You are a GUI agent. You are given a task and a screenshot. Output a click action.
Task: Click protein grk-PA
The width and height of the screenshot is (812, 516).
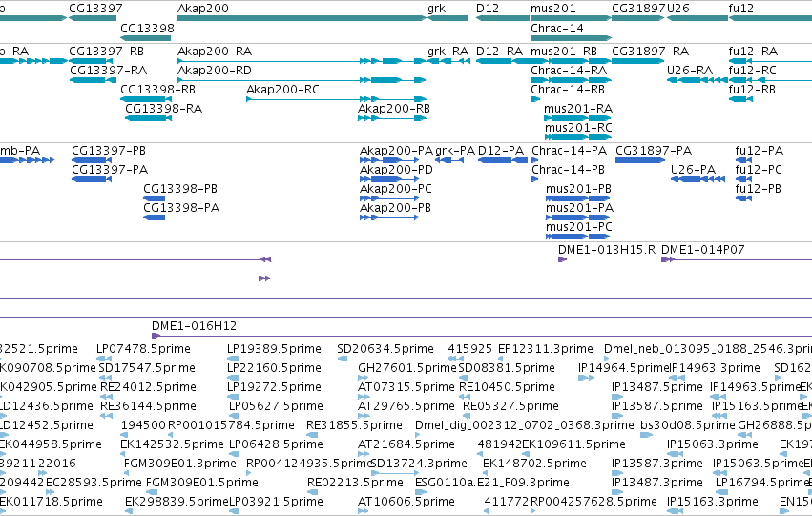[449, 160]
